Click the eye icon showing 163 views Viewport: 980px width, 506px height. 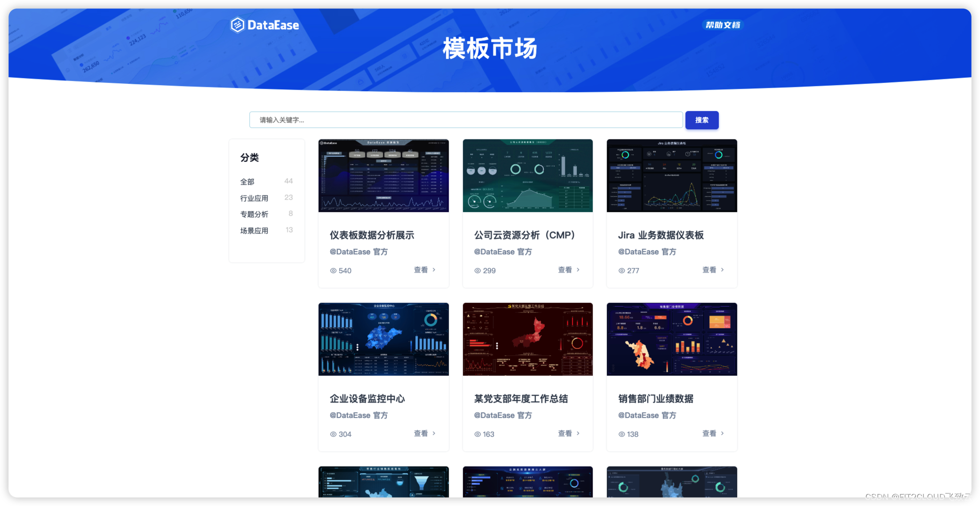click(x=478, y=434)
